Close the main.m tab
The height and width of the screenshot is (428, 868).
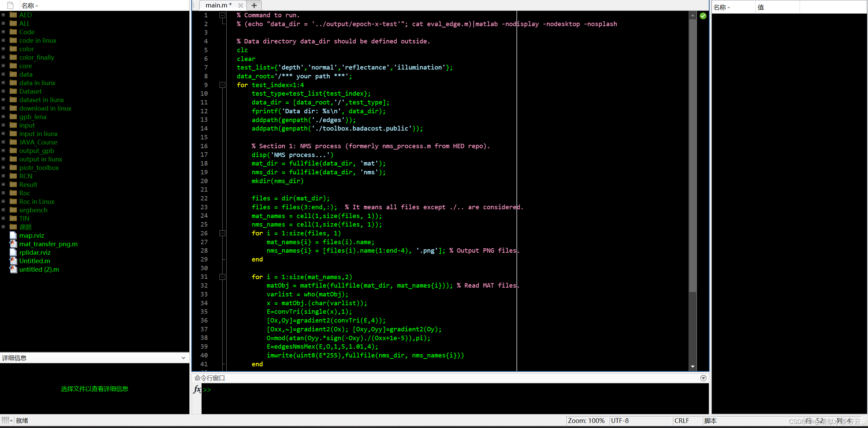[241, 5]
